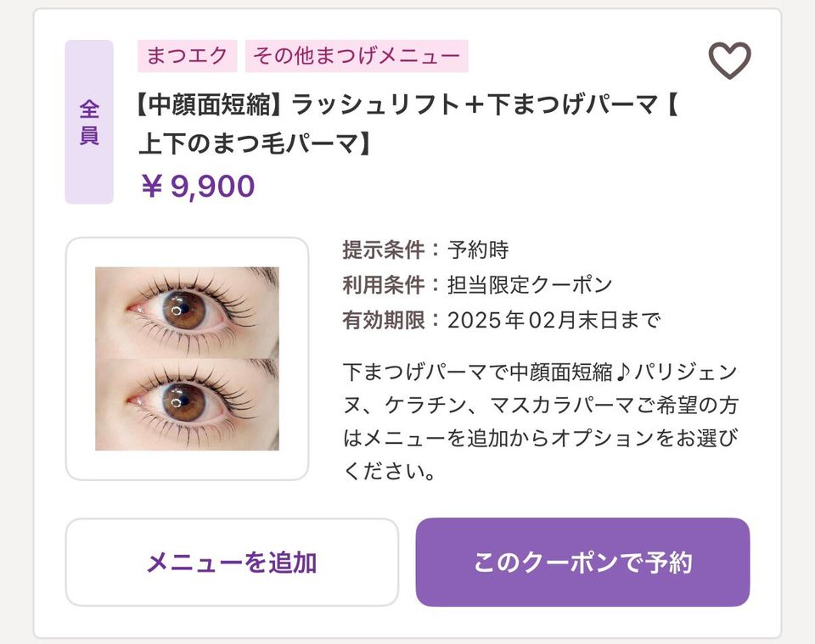This screenshot has height=644, width=815.
Task: Favorite this coupon with the heart icon
Action: click(x=729, y=60)
